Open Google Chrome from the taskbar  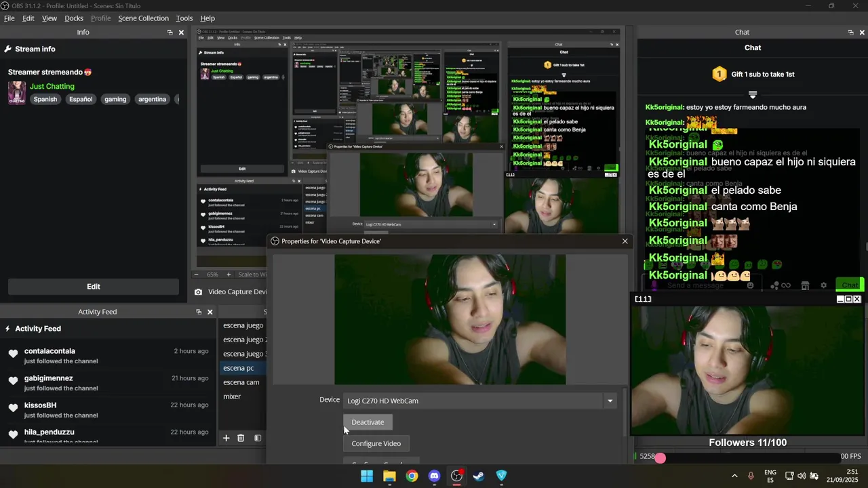[x=412, y=476]
